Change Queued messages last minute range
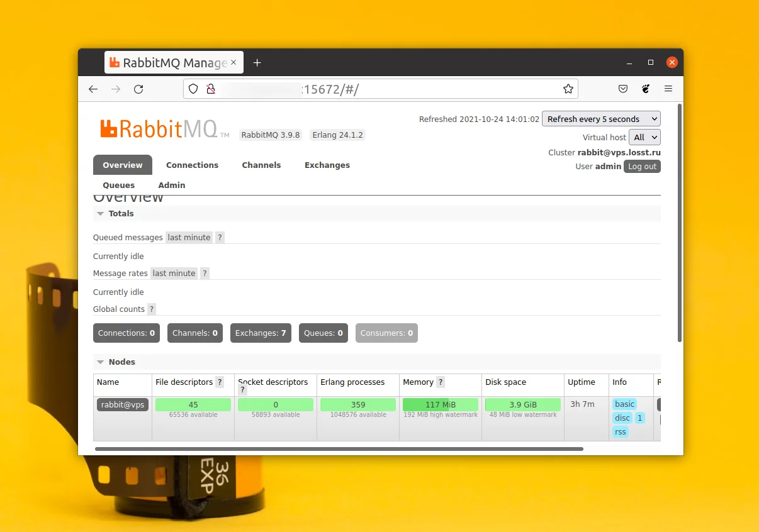759x532 pixels. tap(189, 238)
